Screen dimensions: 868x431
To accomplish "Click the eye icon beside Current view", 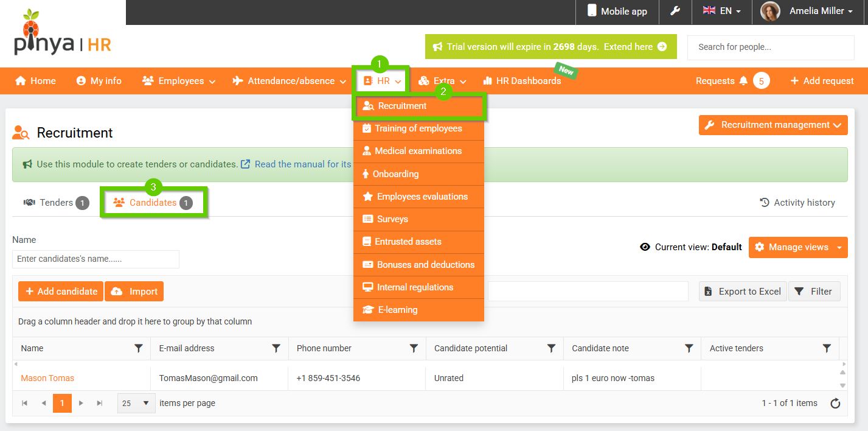I will [645, 247].
